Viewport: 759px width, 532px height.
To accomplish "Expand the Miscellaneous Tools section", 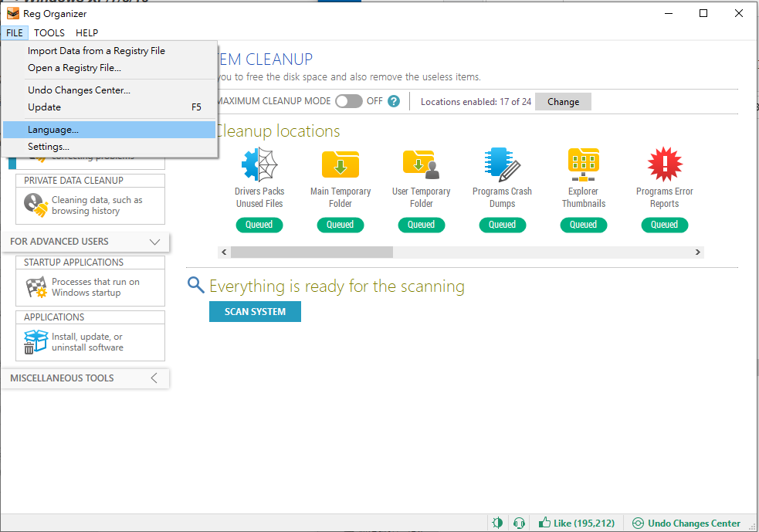I will (154, 378).
